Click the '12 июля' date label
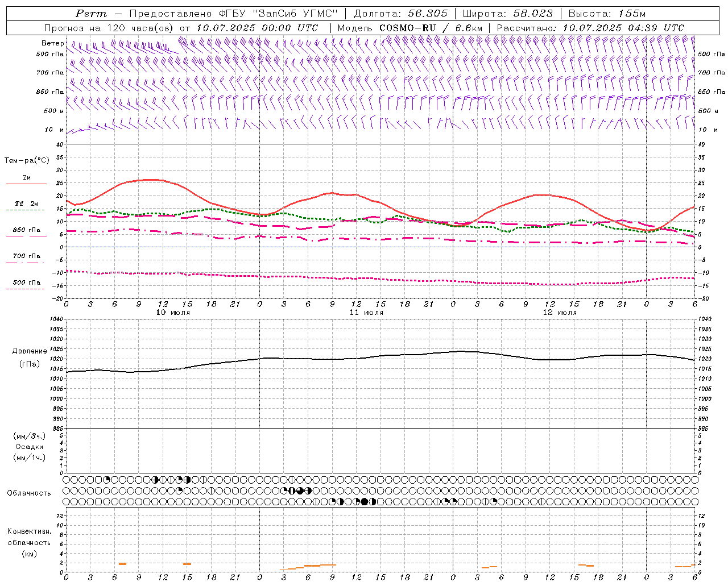Screen dimensions: 728x582 [560, 313]
